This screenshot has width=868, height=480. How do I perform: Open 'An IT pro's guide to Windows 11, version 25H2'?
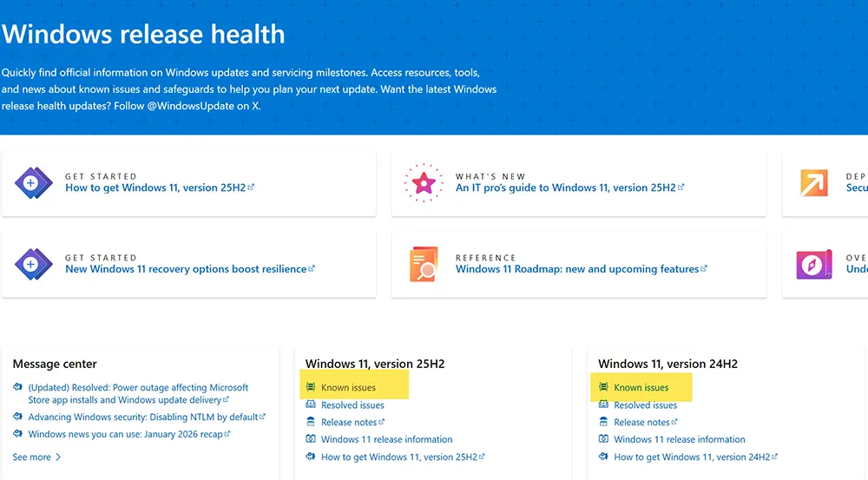569,187
